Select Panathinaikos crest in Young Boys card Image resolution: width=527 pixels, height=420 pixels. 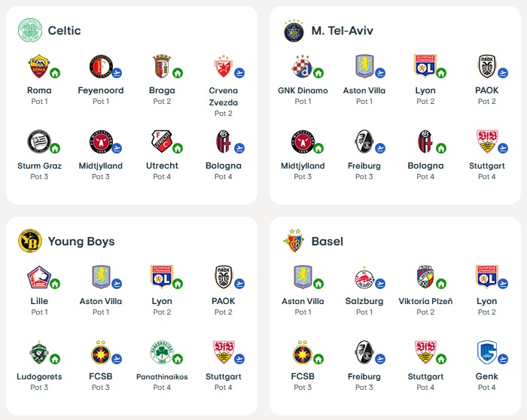(162, 352)
